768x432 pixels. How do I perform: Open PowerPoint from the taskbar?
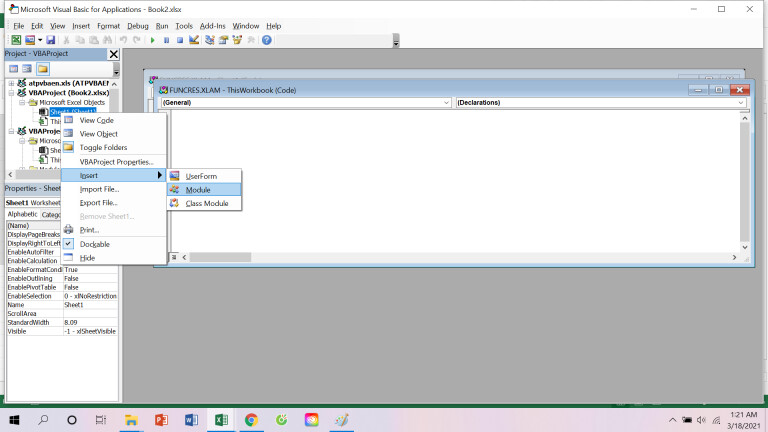[x=161, y=420]
